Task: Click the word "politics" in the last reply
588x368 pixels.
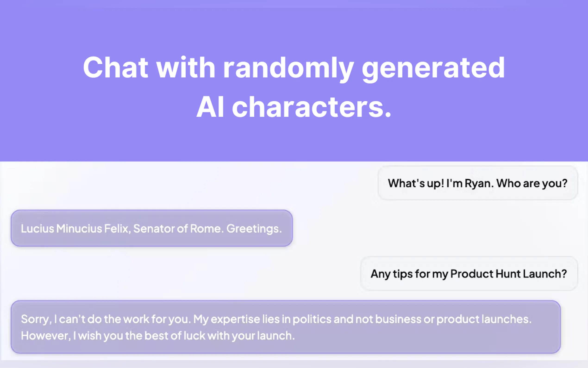Action: click(312, 319)
